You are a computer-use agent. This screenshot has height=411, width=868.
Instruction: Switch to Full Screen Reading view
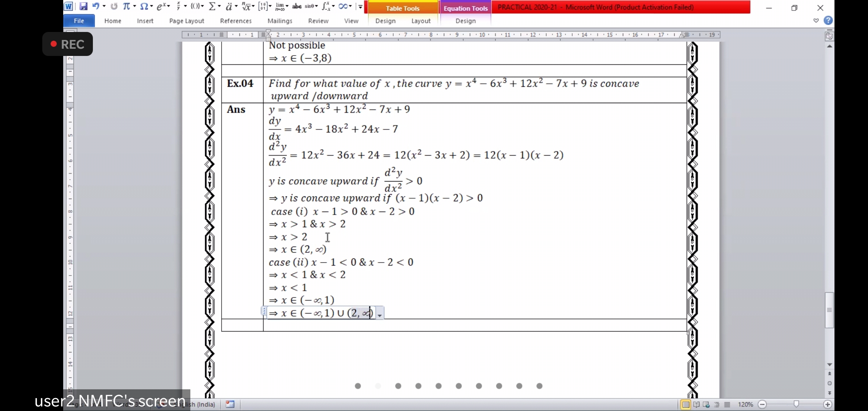696,405
